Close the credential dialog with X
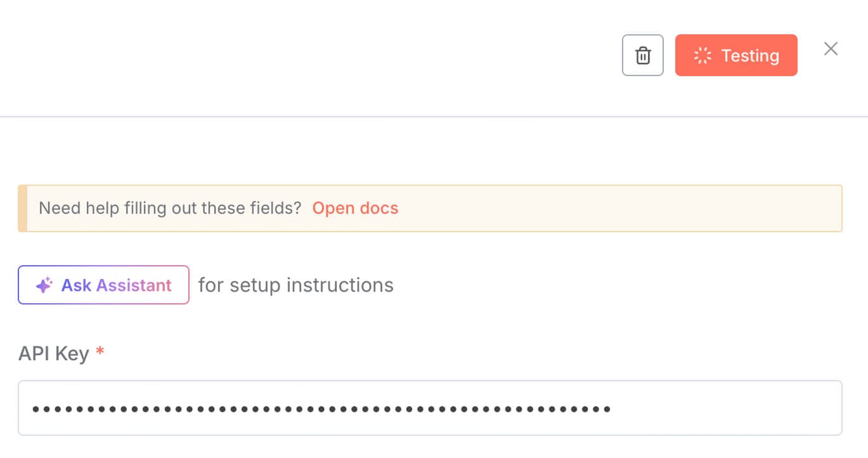 (x=831, y=49)
